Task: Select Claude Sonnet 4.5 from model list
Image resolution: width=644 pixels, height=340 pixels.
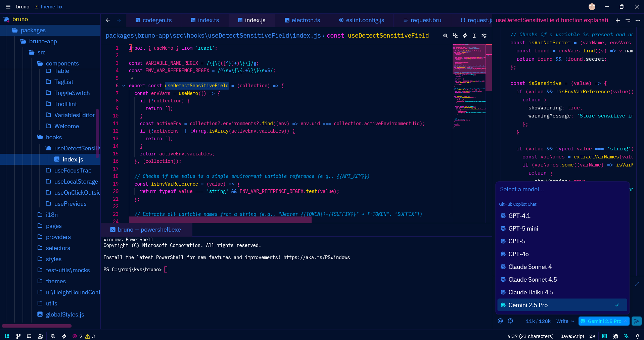Action: tap(562, 280)
